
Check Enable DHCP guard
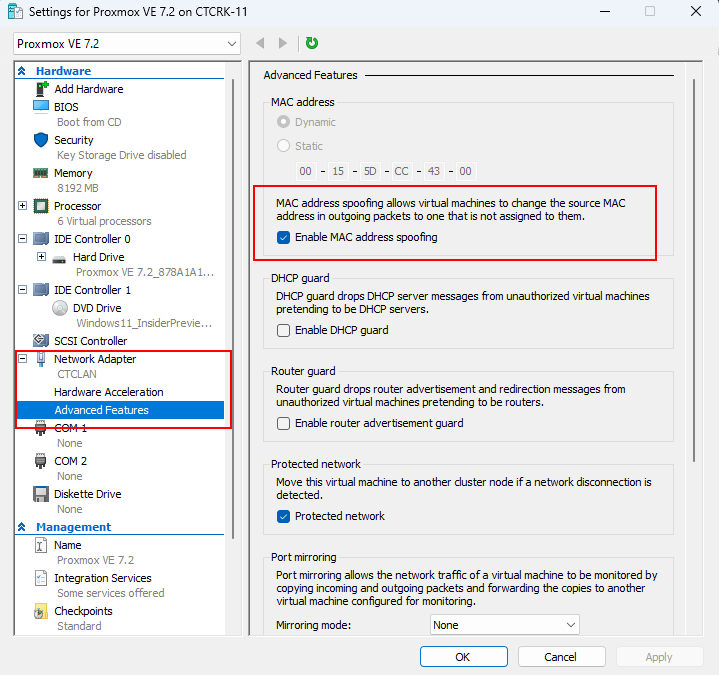283,330
